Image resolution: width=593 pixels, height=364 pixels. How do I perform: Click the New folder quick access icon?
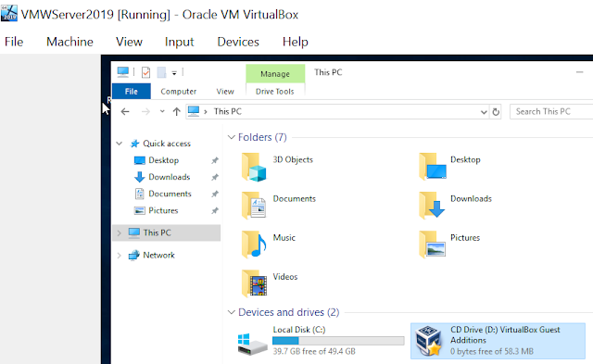161,72
